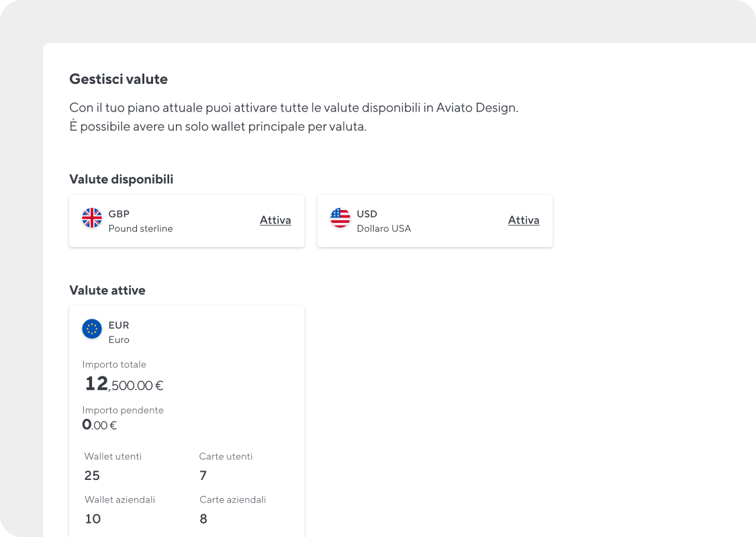
Task: Click the Wallet aziendali count of 10
Action: click(93, 519)
